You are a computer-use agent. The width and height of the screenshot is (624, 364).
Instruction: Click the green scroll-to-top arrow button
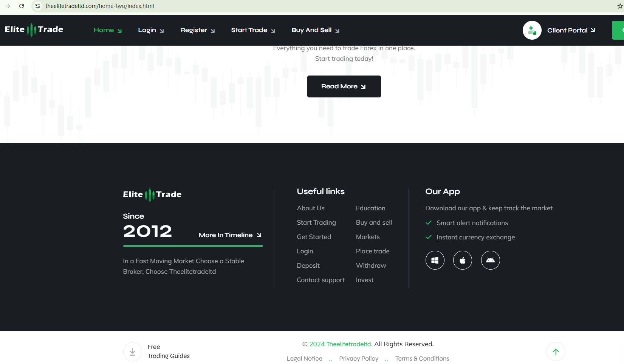coord(556,352)
